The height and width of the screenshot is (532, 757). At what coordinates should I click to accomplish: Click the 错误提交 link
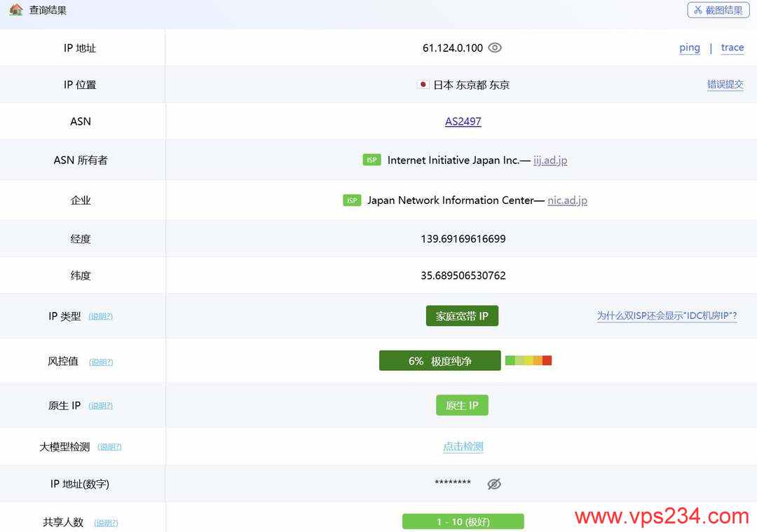pyautogui.click(x=725, y=85)
